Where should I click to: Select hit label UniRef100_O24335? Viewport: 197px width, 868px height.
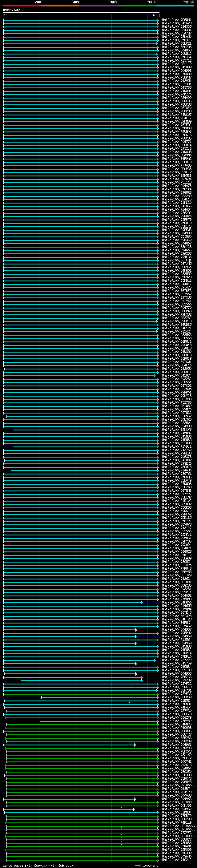point(177,26)
